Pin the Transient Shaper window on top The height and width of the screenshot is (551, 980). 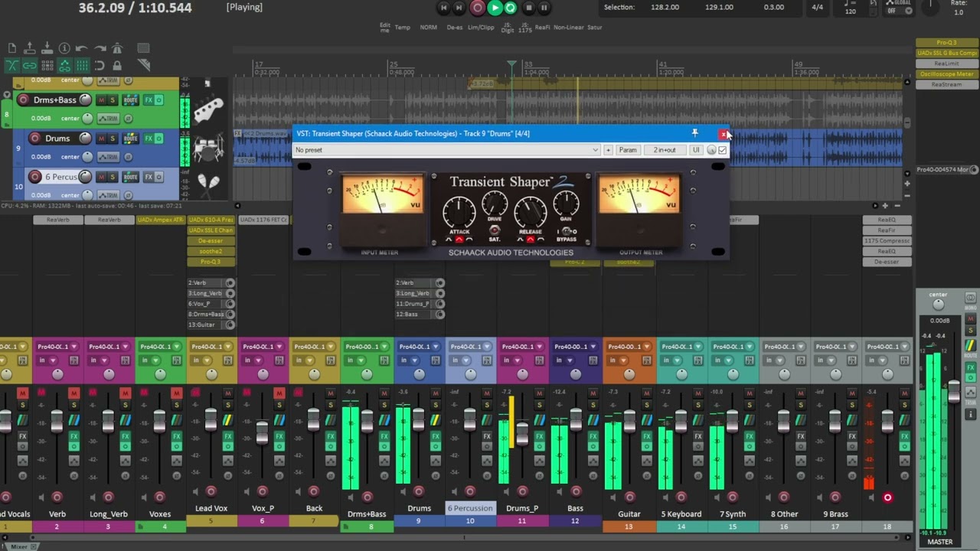pos(694,133)
